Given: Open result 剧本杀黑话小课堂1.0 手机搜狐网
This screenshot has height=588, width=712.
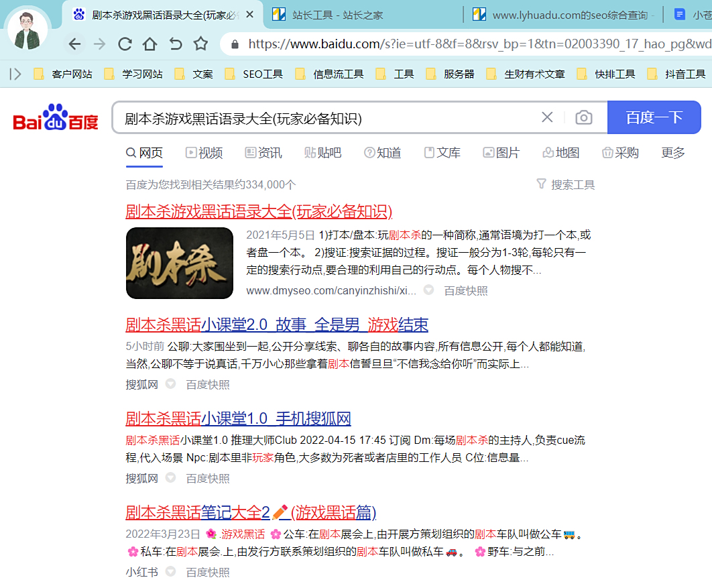Looking at the screenshot, I should tap(239, 418).
